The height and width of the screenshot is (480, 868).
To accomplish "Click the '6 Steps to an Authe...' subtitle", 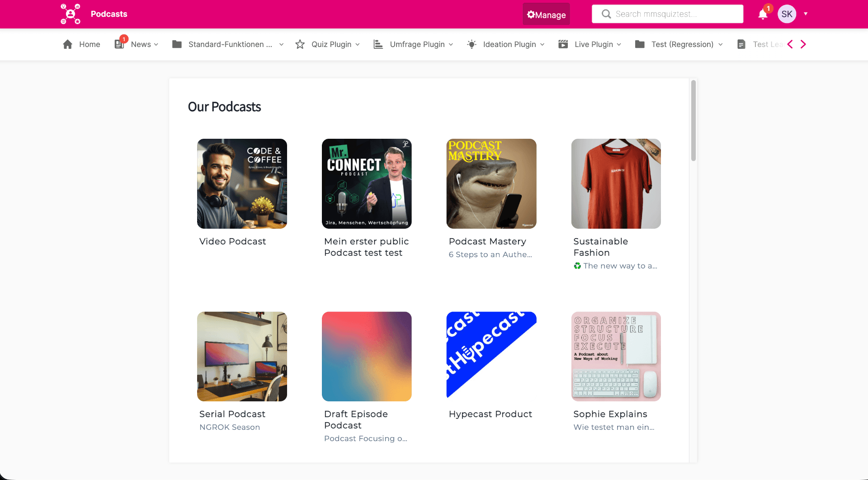I will (x=490, y=254).
